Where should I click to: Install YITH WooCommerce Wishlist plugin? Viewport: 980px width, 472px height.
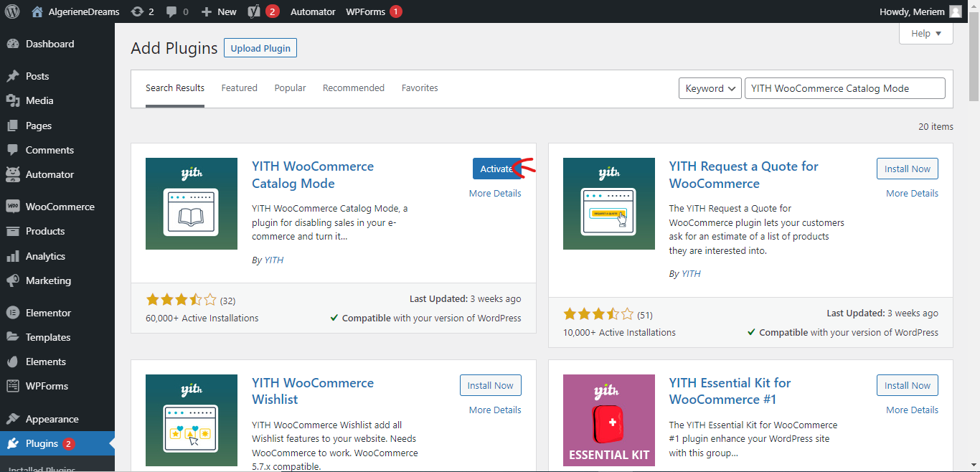click(x=491, y=385)
